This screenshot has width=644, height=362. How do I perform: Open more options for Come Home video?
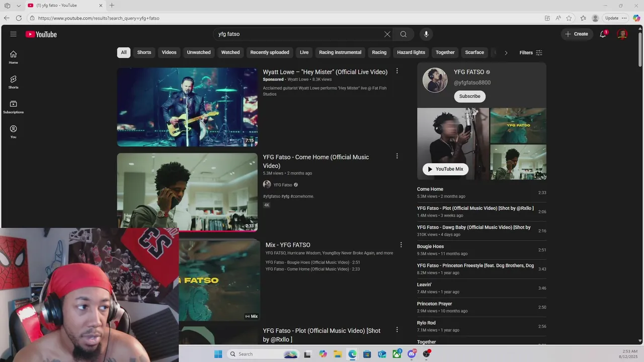coord(397,156)
